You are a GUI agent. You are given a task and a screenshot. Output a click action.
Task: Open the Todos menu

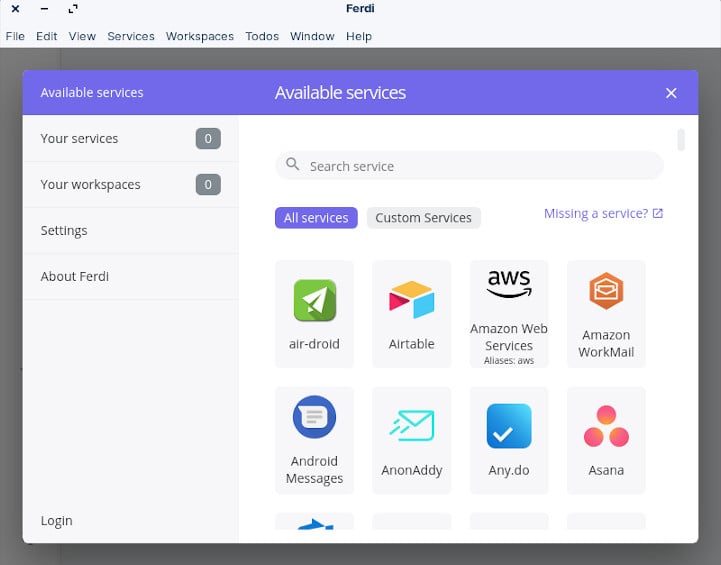pyautogui.click(x=262, y=36)
